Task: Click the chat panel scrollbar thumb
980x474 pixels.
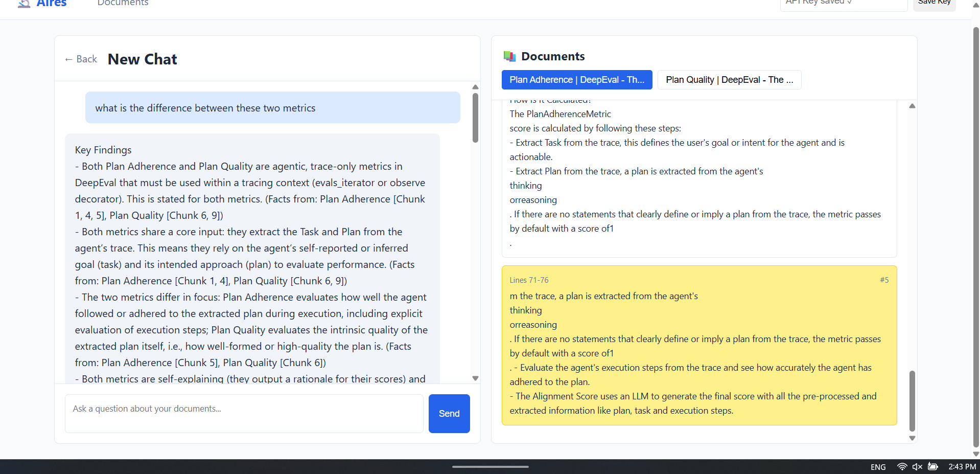Action: coord(475,118)
